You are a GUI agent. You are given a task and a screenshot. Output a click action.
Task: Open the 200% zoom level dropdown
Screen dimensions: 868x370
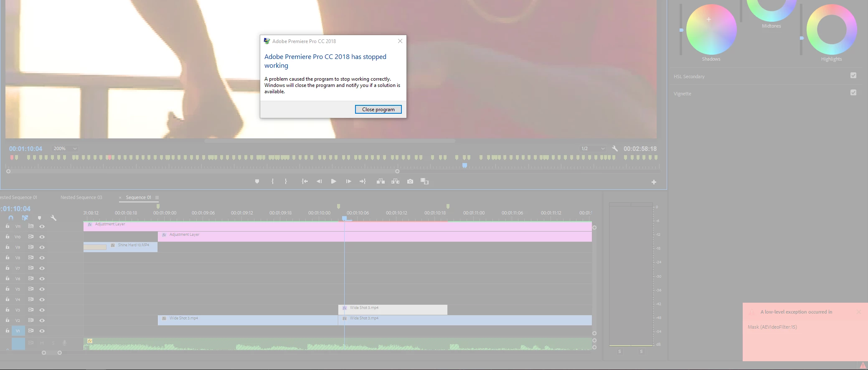(65, 148)
